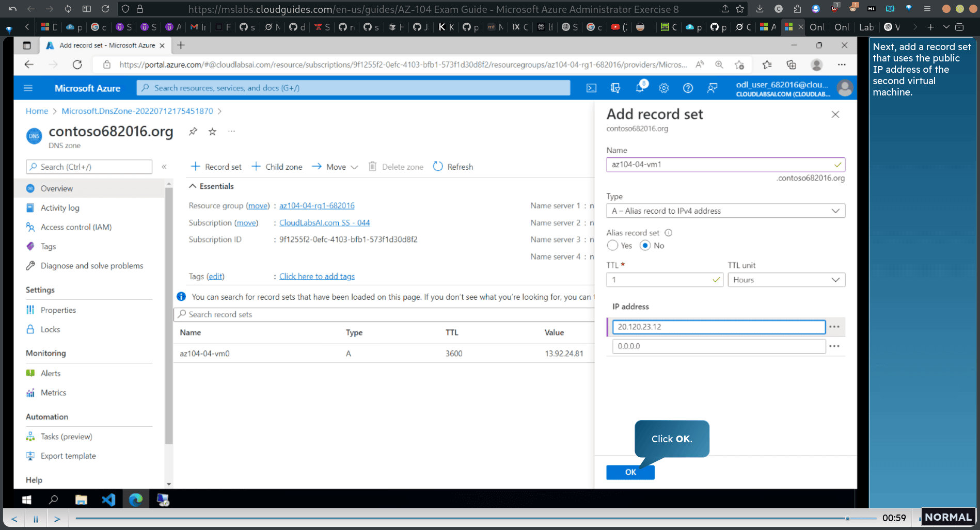Open File Explorer from taskbar

[81, 500]
